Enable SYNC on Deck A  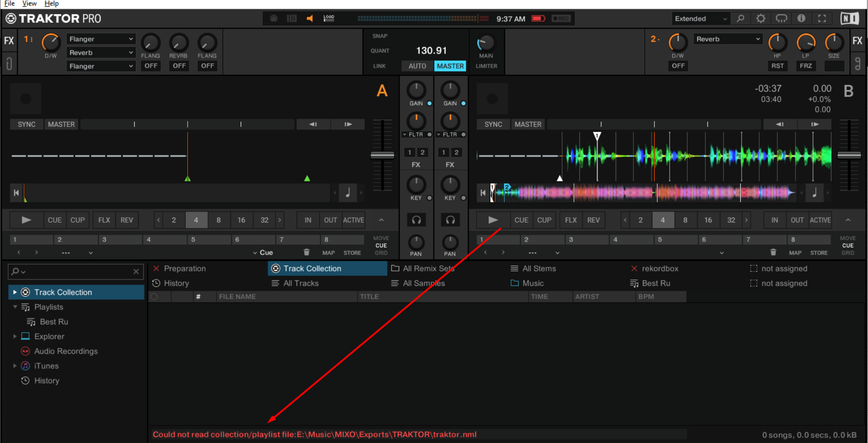tap(27, 125)
